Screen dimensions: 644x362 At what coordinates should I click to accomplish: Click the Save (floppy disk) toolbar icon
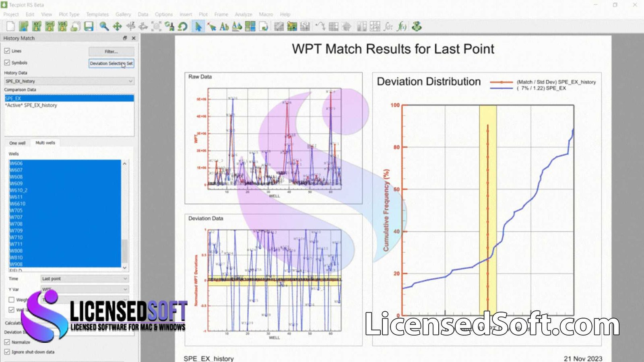coord(89,27)
